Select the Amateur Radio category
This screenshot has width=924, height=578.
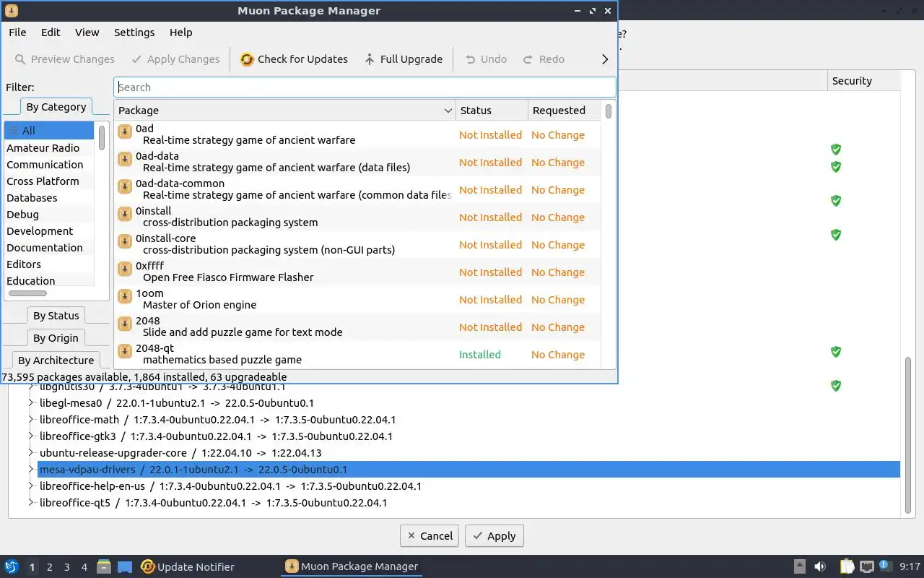49,148
